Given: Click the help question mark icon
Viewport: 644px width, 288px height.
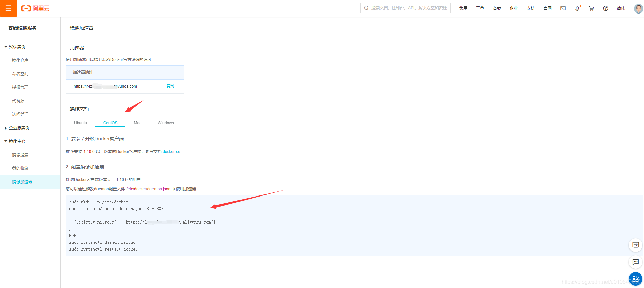Looking at the screenshot, I should tap(606, 8).
